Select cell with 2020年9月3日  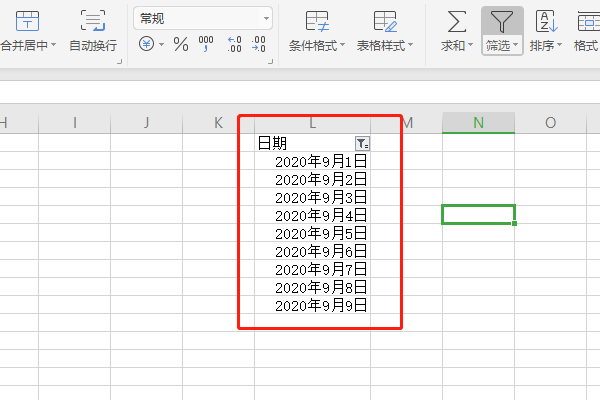point(312,197)
